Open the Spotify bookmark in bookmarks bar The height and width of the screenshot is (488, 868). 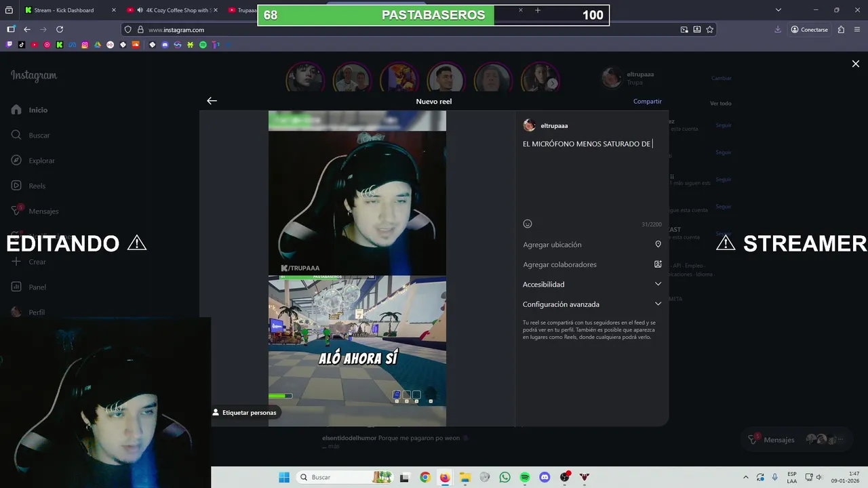click(203, 45)
